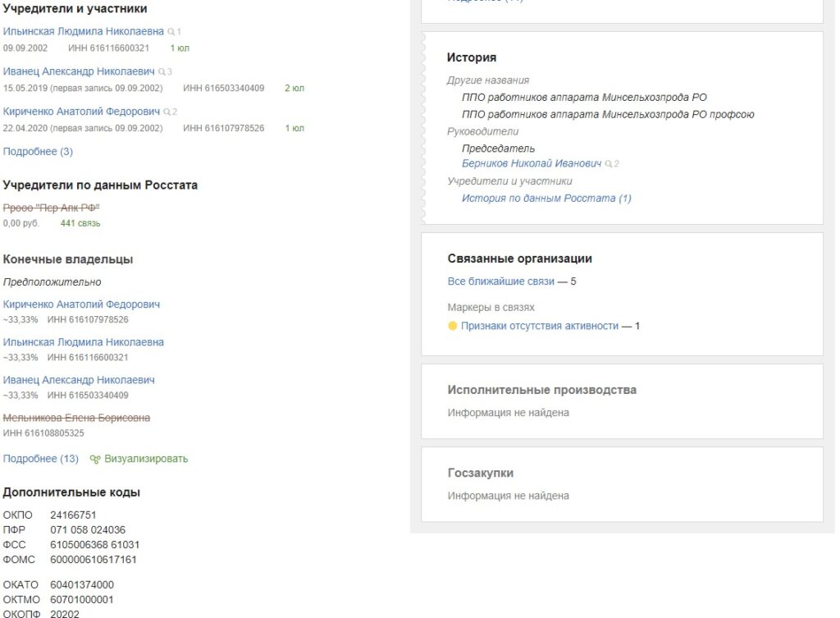Click search icon beside founder Кириченко Анатолий Федорович

point(167,112)
